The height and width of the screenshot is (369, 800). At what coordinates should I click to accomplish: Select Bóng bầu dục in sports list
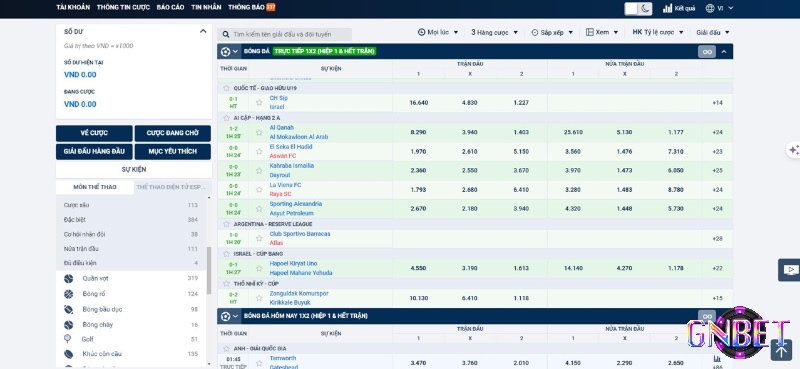pos(131,309)
